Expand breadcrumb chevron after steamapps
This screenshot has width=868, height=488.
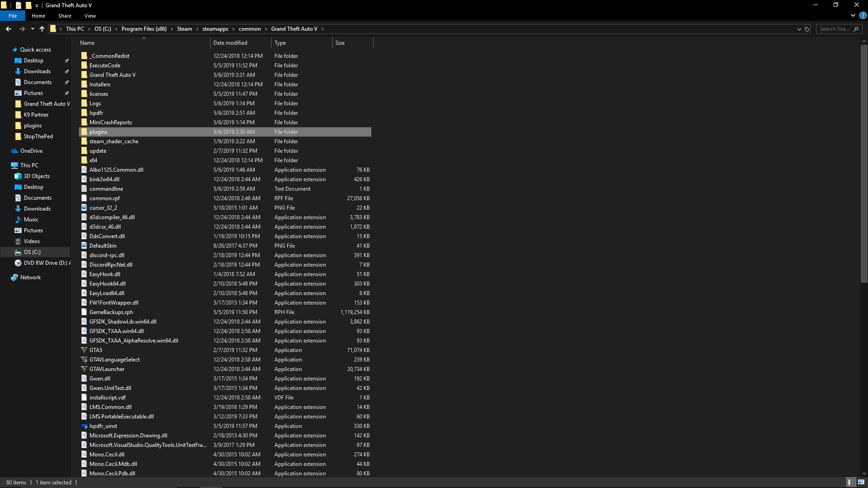(234, 29)
